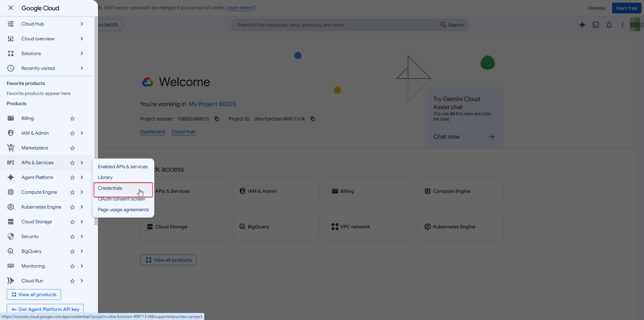Expand the BigQuery submenu chevron

coord(82,251)
